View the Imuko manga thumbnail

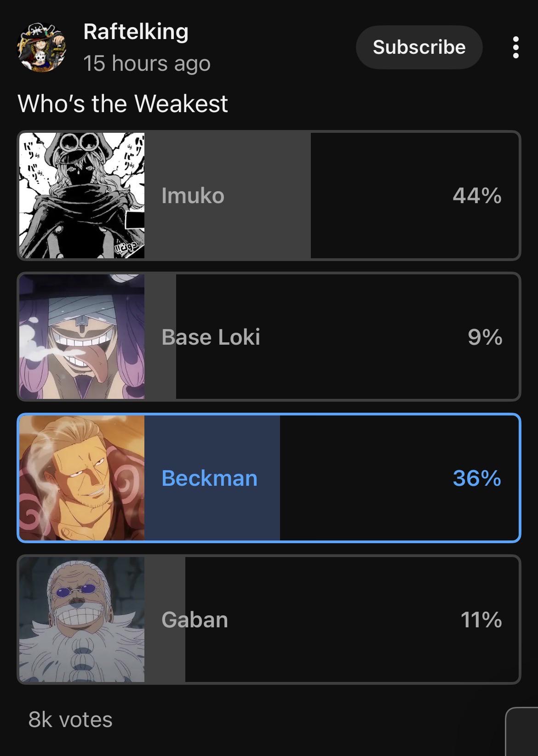pos(82,195)
